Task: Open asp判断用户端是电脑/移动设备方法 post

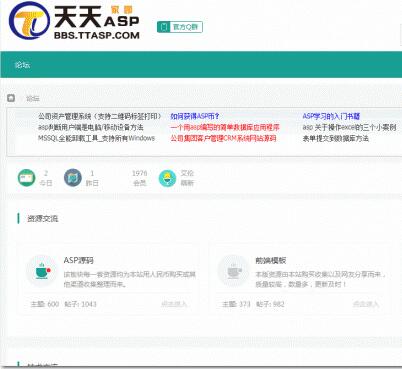Action: (91, 127)
